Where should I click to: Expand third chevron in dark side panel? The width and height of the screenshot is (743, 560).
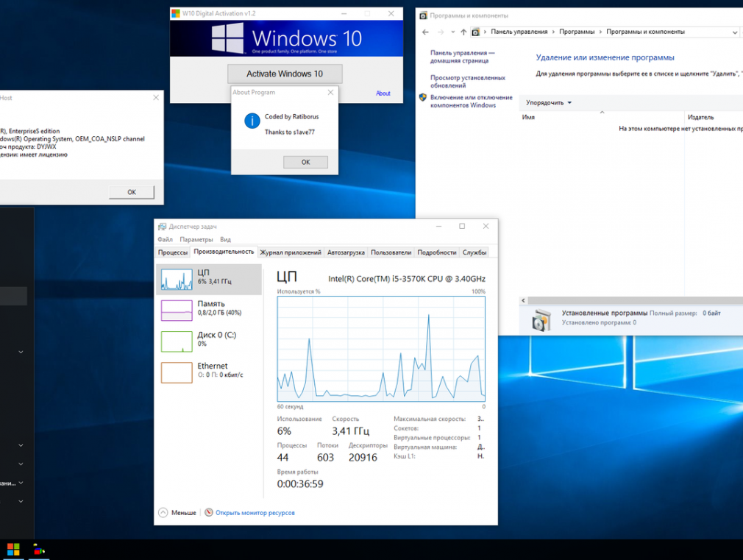(21, 464)
